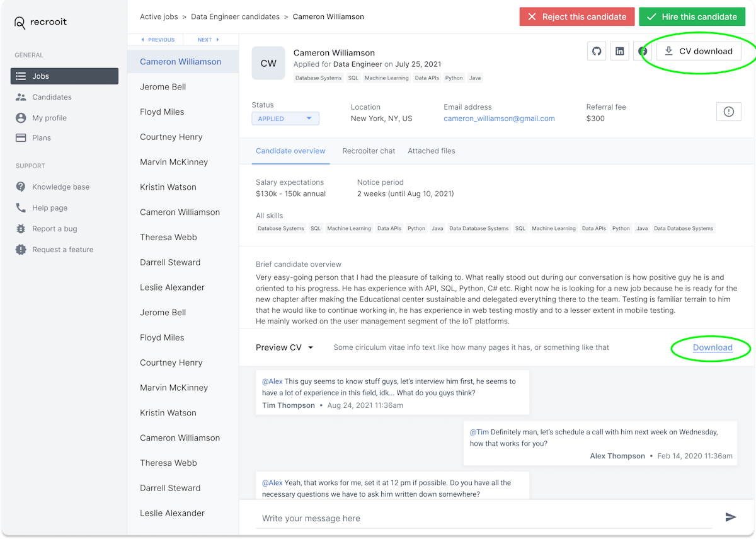Switch to Attached files tab

coord(432,151)
